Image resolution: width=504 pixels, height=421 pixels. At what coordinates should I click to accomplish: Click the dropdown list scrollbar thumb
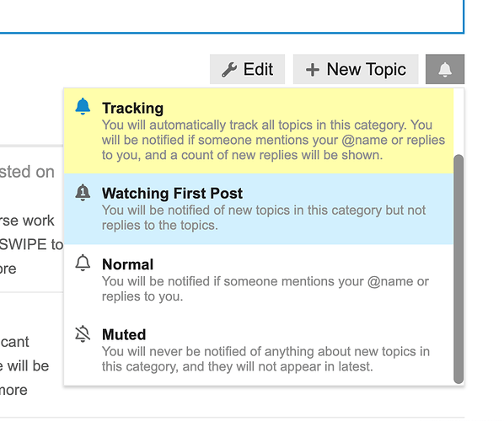coord(458,269)
